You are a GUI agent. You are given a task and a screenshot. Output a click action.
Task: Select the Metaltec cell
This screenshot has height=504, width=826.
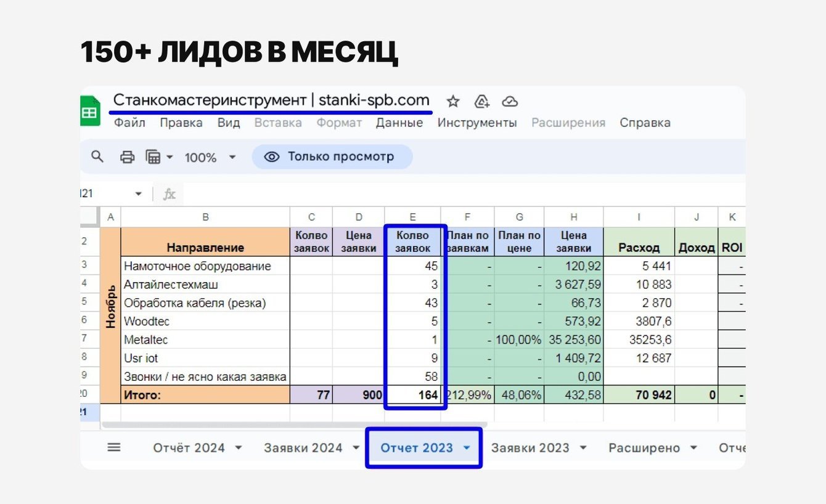coord(205,339)
